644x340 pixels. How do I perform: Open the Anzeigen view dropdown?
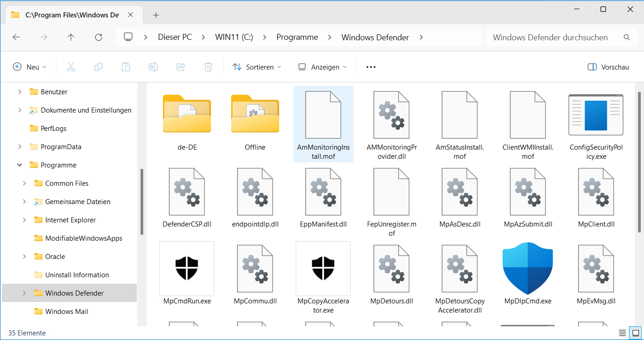[x=322, y=67]
